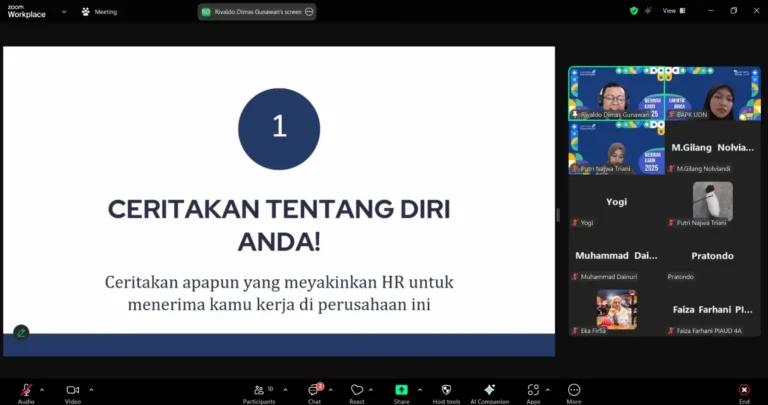The image size is (768, 405).
Task: Click muted mic icon beside Faiza Farhani PIAUD 4A
Action: (671, 331)
